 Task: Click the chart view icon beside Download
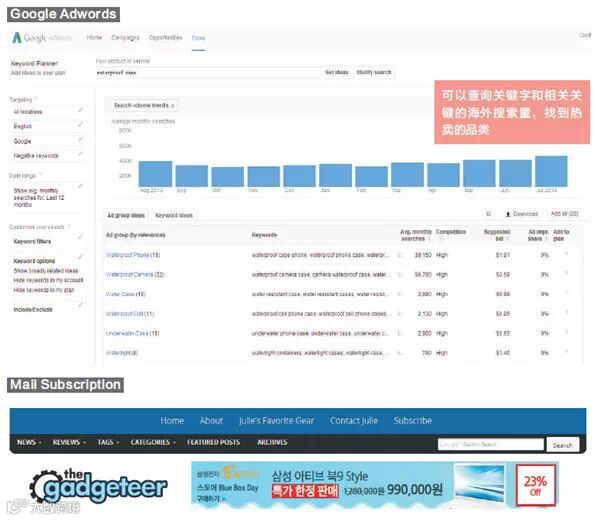tap(489, 214)
